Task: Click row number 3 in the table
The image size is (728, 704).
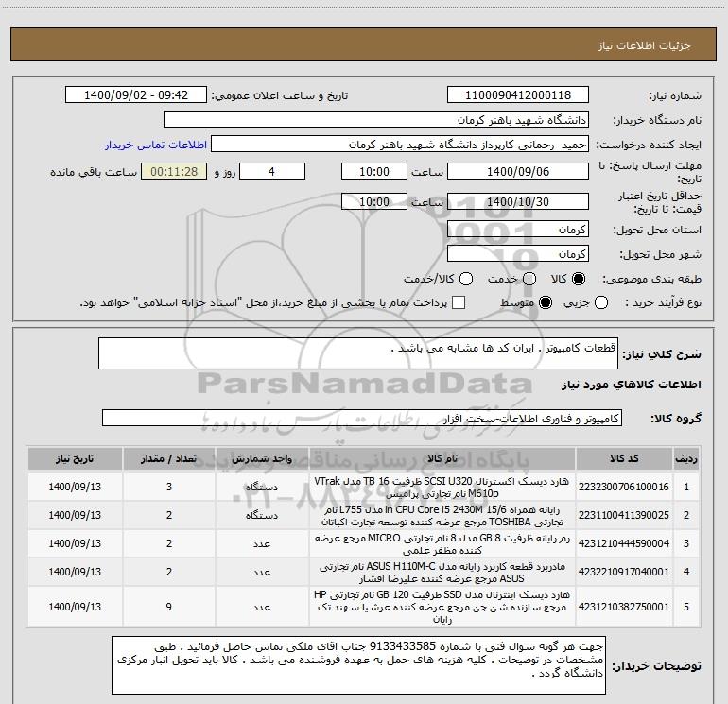Action: [686, 543]
